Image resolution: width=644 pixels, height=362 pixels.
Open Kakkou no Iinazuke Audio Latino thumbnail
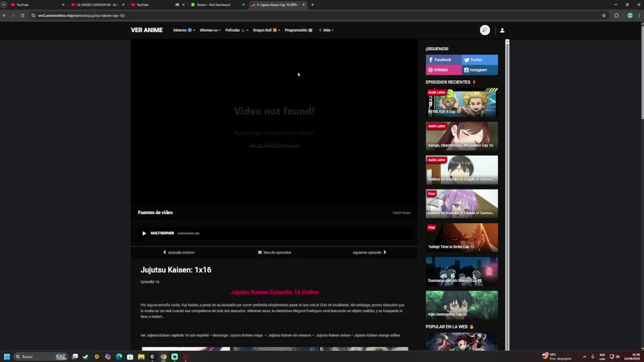pyautogui.click(x=462, y=169)
